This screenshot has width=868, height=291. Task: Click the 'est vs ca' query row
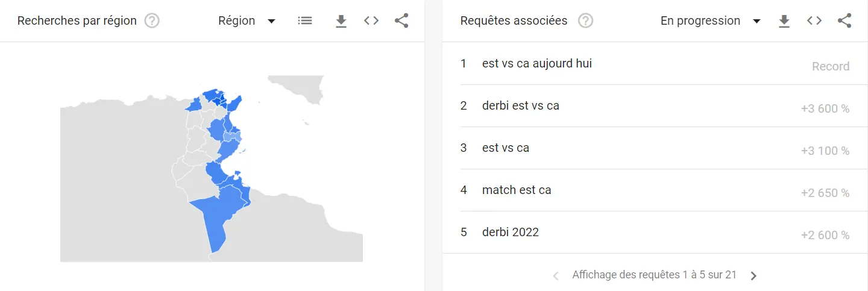[x=505, y=148]
